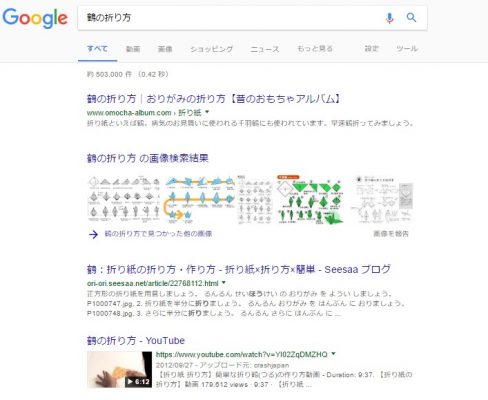Expand the omocha-album.com result dropdown arrow
The width and height of the screenshot is (488, 400).
[207, 112]
